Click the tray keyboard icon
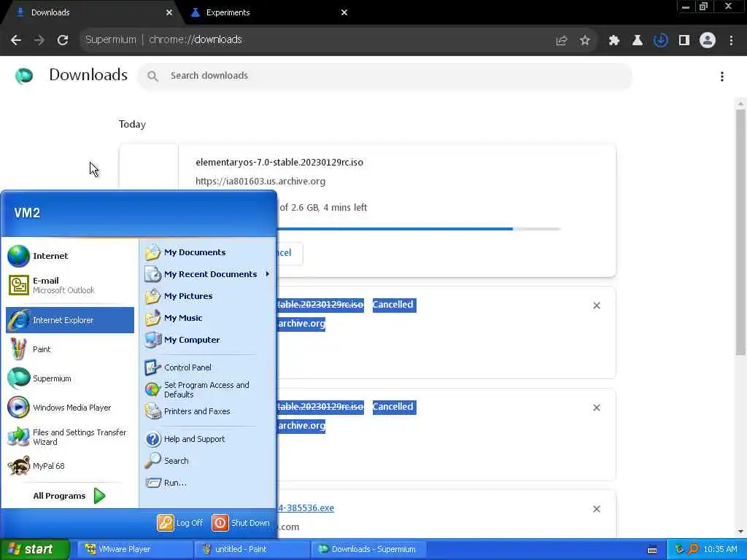Screen dimensions: 747x560 pyautogui.click(x=652, y=550)
